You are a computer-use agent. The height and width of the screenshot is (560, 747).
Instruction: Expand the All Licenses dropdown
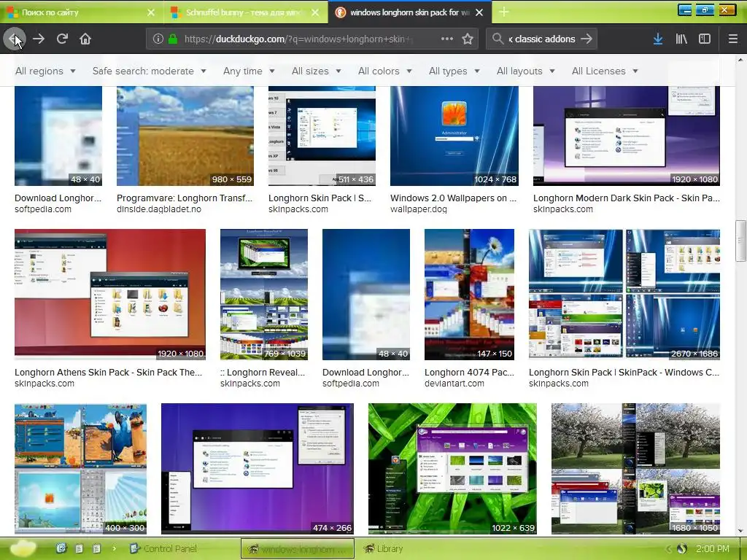pyautogui.click(x=605, y=71)
